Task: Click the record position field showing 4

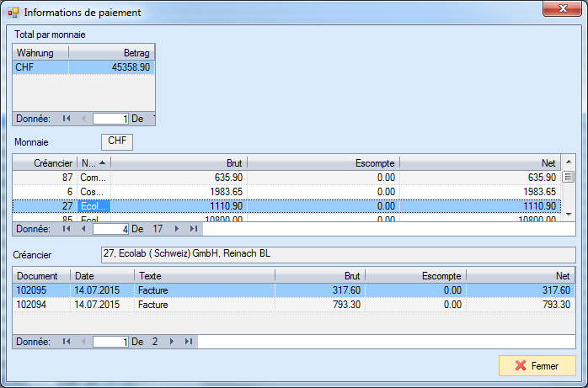Action: 110,228
